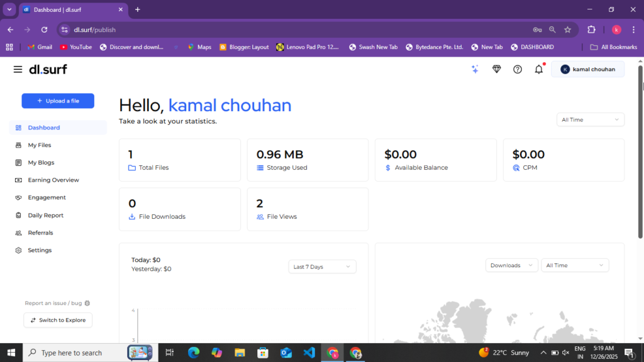The height and width of the screenshot is (362, 644).
Task: Select My Files in the sidebar
Action: (x=41, y=145)
